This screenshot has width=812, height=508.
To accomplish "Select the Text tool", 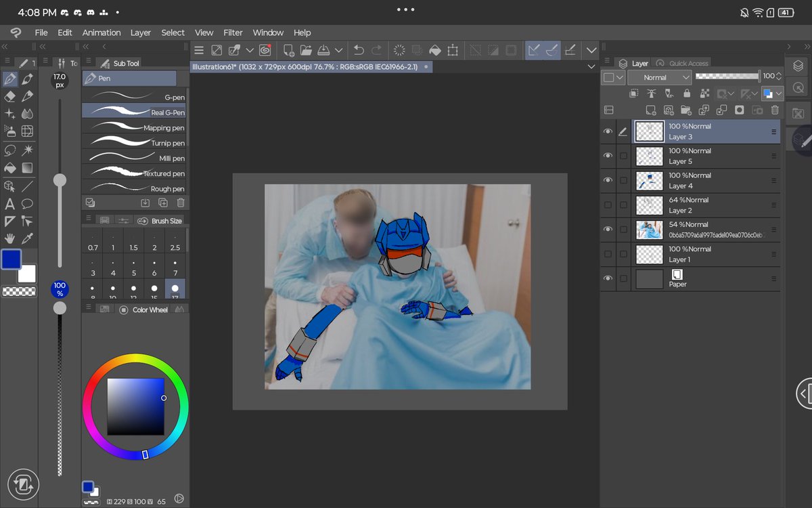I will [x=10, y=203].
